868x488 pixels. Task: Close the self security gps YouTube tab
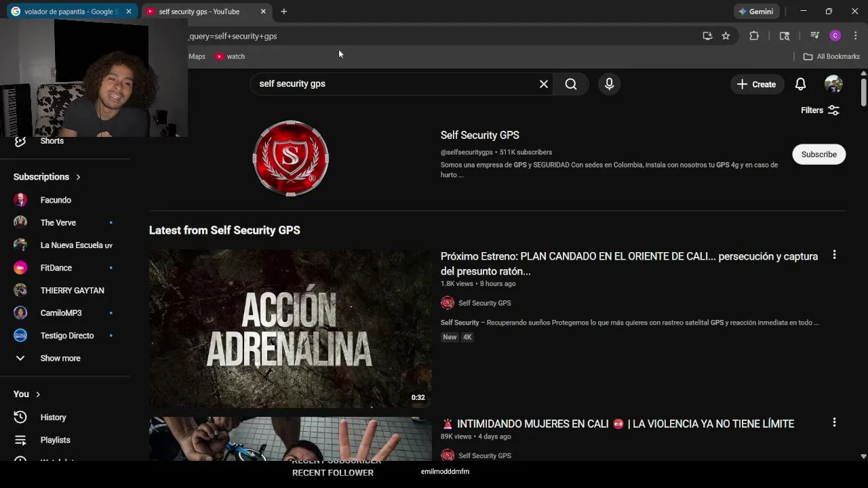point(263,12)
